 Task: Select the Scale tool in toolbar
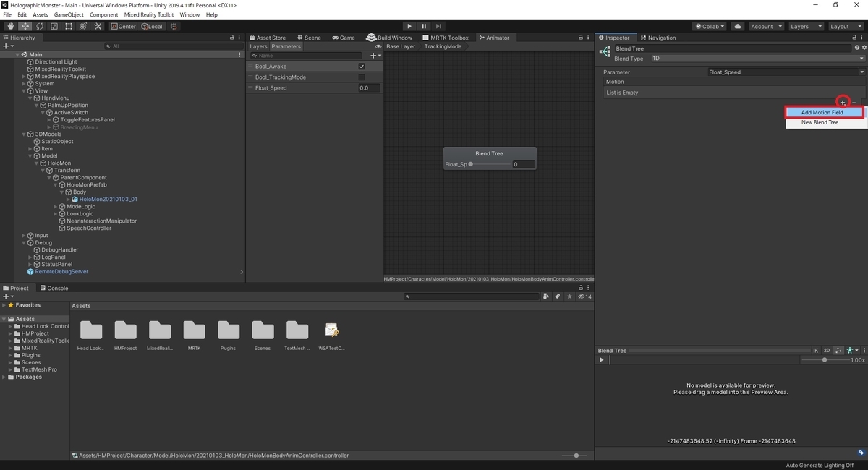(54, 27)
